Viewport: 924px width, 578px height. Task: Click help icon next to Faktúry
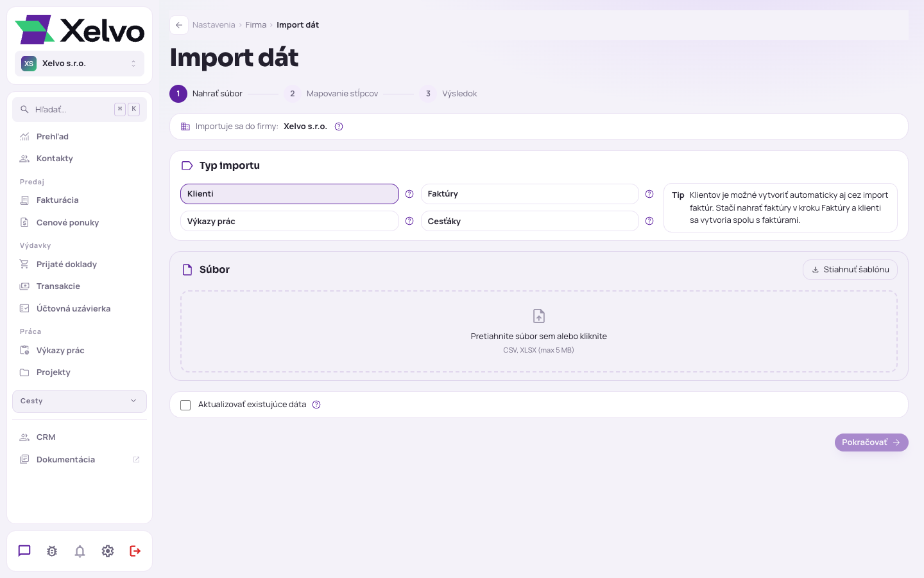(649, 194)
